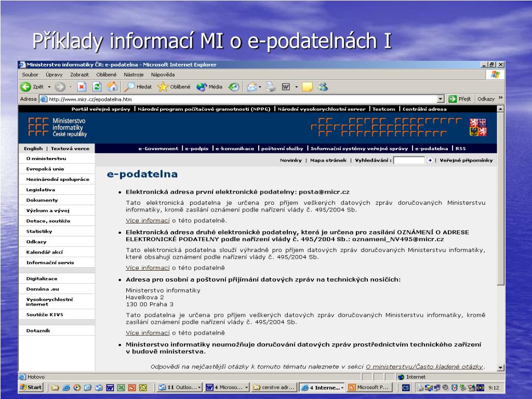Open the Zobrazit menu

79,75
